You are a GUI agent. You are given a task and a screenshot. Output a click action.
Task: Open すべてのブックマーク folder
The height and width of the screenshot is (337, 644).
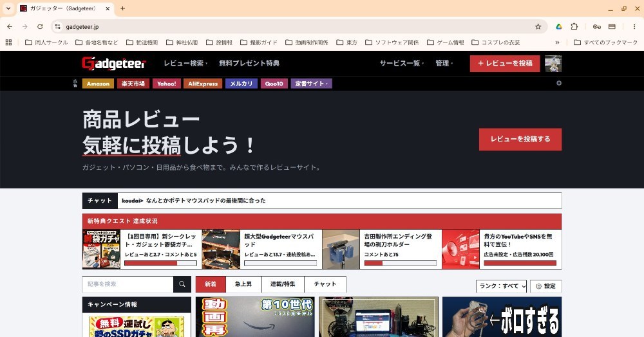tap(606, 42)
